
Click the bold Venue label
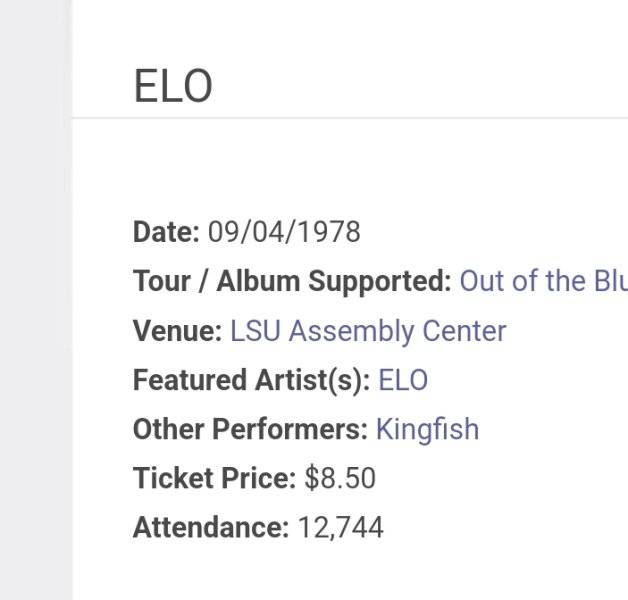pos(177,331)
